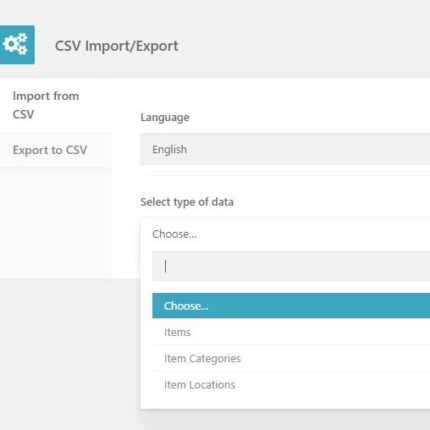
Task: Click the teal gears settings icon
Action: [x=17, y=44]
